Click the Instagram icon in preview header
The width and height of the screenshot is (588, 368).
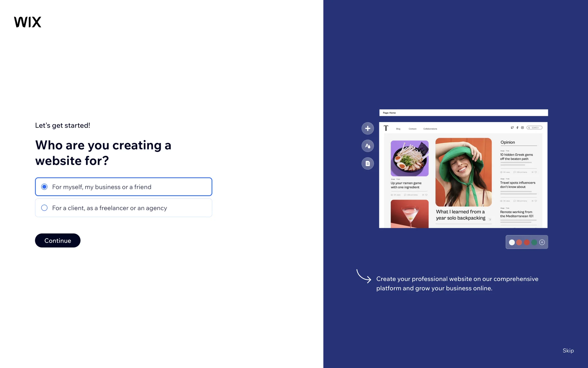coord(522,128)
